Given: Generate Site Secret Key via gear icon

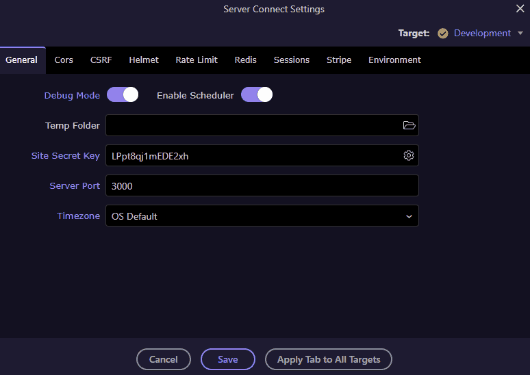Looking at the screenshot, I should [x=409, y=156].
